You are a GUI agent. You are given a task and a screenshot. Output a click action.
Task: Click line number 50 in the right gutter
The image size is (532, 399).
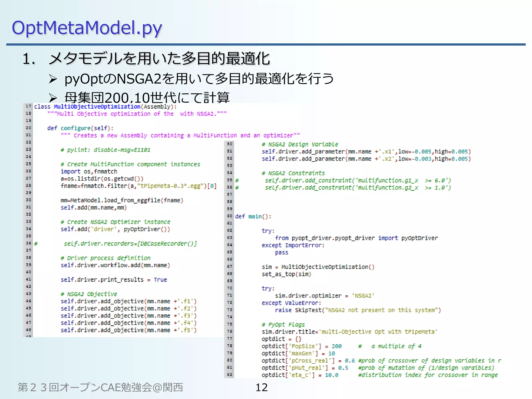(229, 144)
